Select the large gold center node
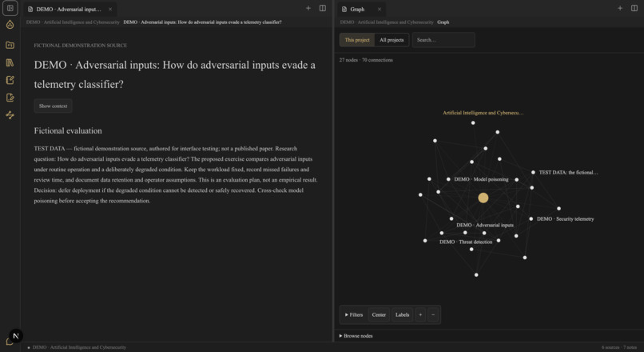 coord(483,198)
